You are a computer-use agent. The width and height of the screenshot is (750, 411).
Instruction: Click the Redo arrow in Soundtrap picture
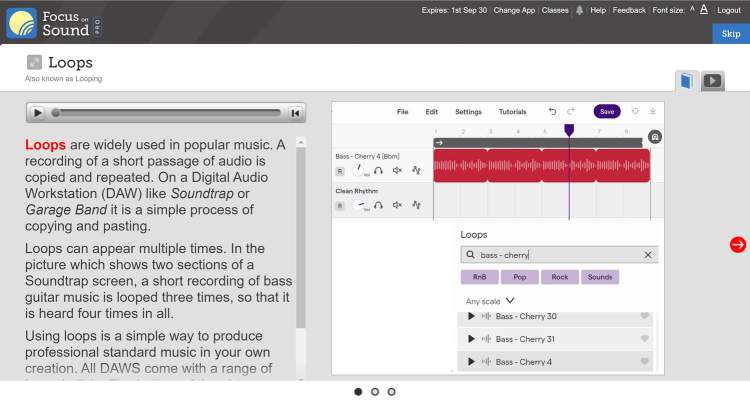click(571, 111)
